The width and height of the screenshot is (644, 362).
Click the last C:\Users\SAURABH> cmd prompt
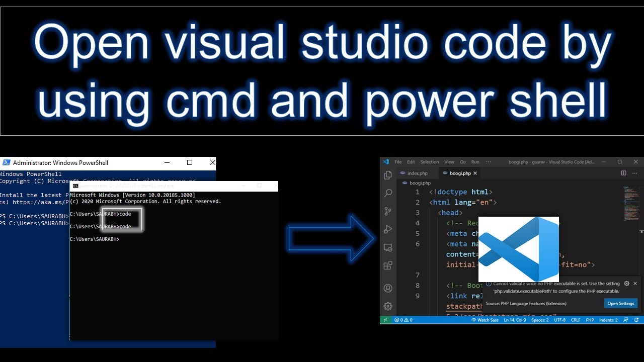[x=95, y=239]
